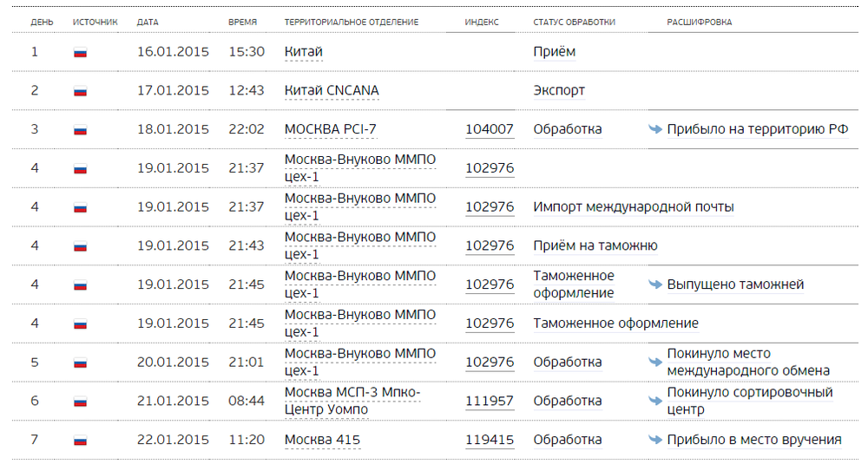Click the Приём на таможню status
Image resolution: width=868 pixels, height=464 pixels.
tap(595, 245)
